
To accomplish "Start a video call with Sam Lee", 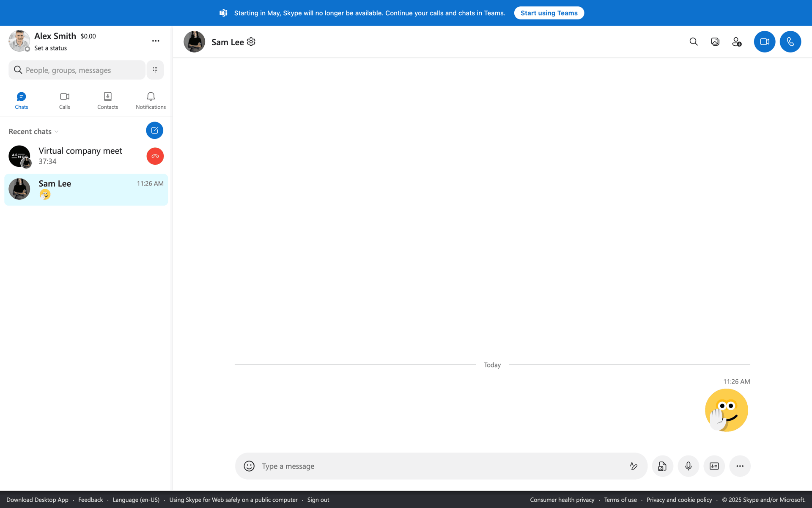I will [x=764, y=41].
